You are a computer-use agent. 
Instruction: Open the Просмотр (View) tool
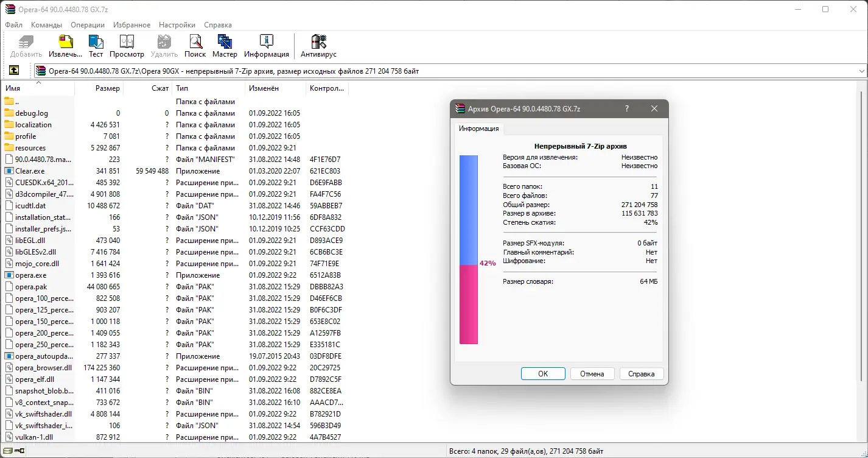click(x=127, y=42)
